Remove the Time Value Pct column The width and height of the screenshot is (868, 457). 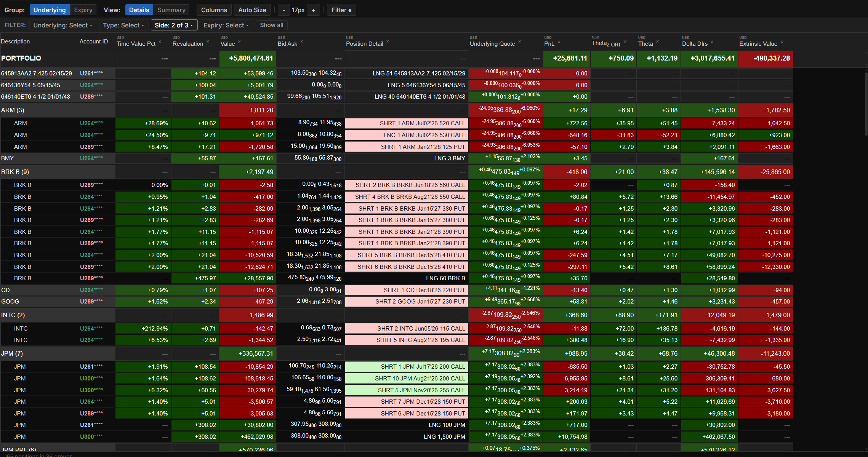160,42
